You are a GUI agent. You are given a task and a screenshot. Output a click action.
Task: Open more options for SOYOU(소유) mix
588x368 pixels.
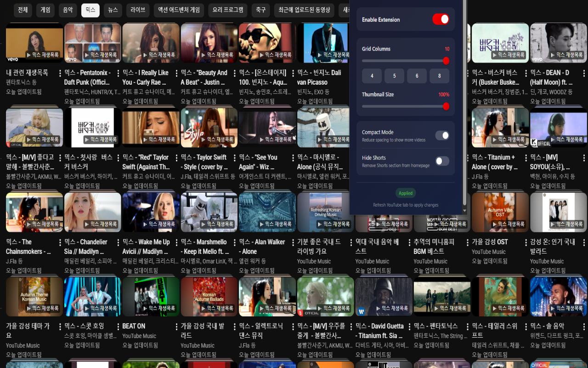584,158
